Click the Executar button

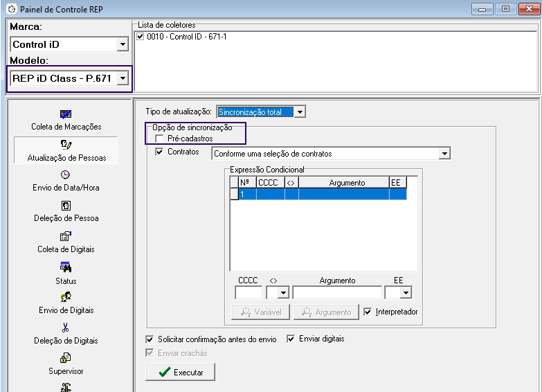tap(180, 372)
